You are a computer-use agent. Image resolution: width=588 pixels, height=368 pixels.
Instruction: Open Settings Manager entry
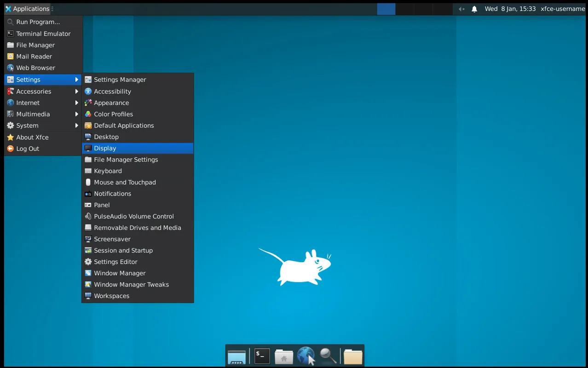[138, 80]
